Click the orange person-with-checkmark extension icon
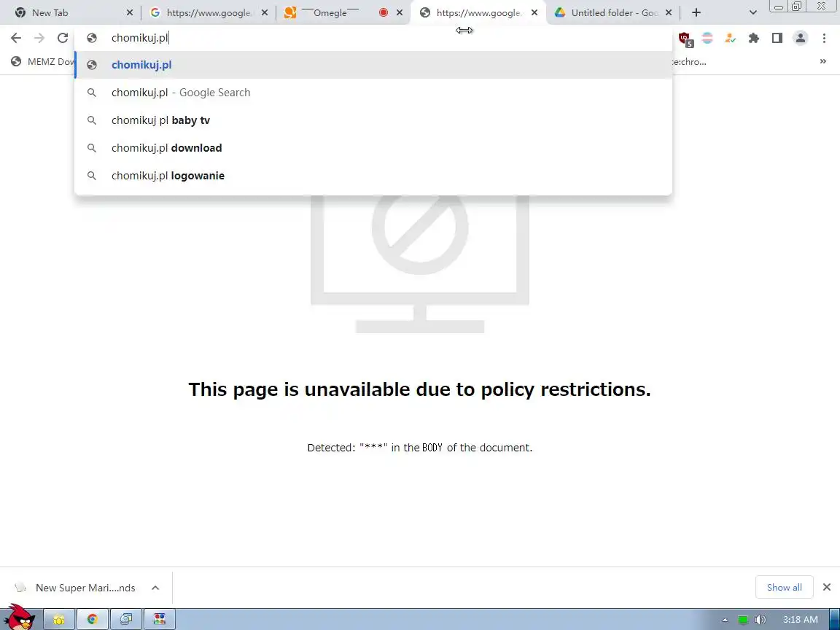 (730, 38)
